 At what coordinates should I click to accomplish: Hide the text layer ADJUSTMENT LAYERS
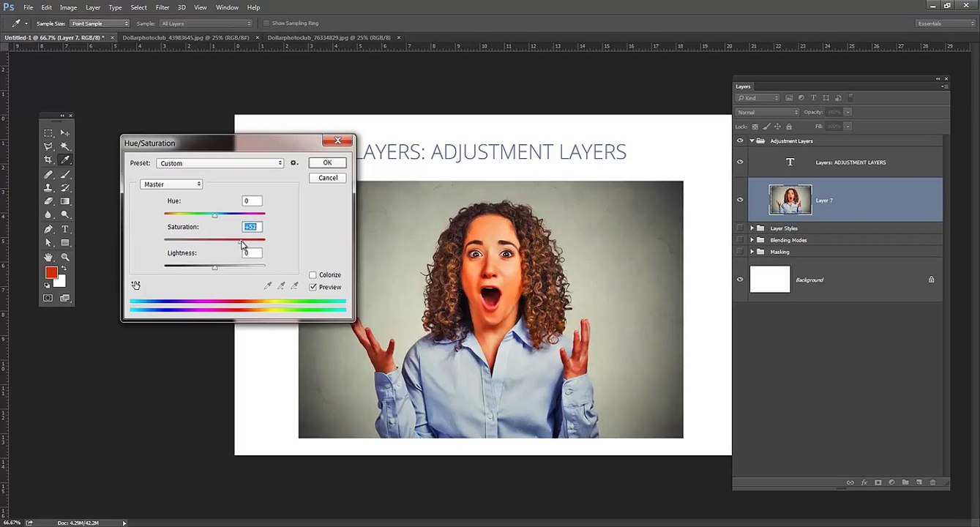tap(740, 162)
